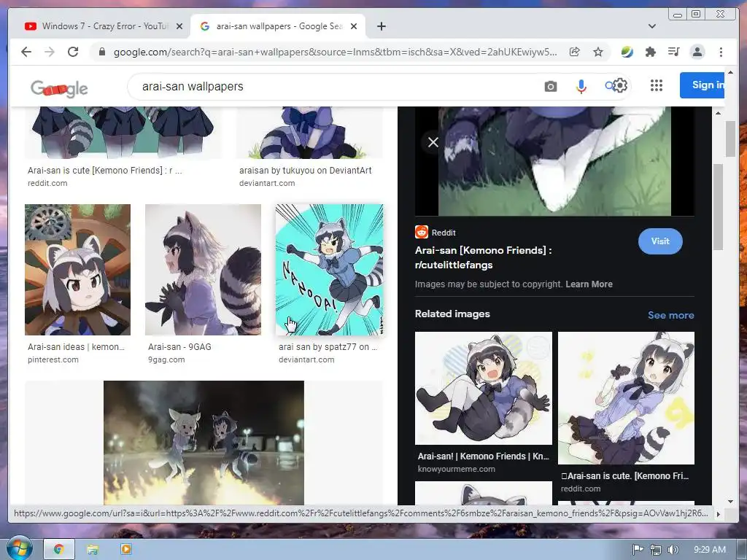The image size is (747, 560).
Task: Visit the Reddit source page
Action: pyautogui.click(x=660, y=241)
